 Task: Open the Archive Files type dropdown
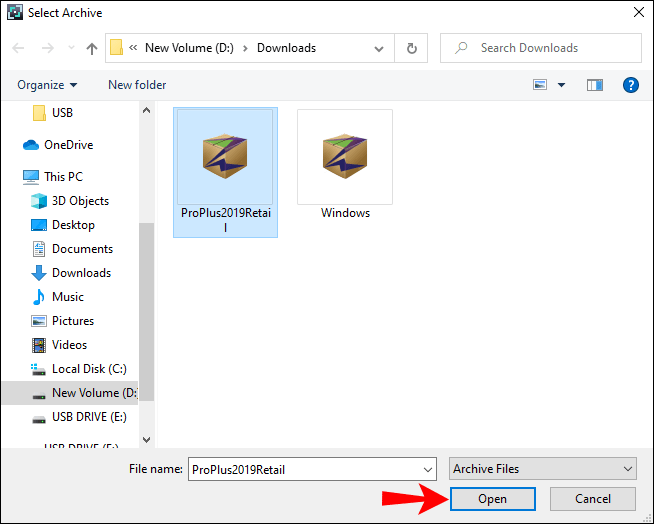[543, 469]
